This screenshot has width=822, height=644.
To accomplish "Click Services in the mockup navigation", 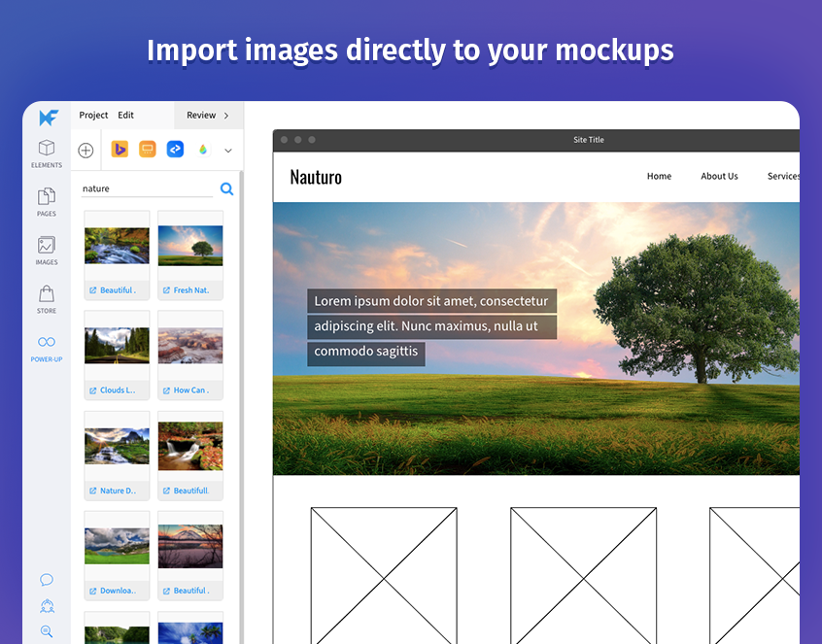I will pyautogui.click(x=783, y=176).
